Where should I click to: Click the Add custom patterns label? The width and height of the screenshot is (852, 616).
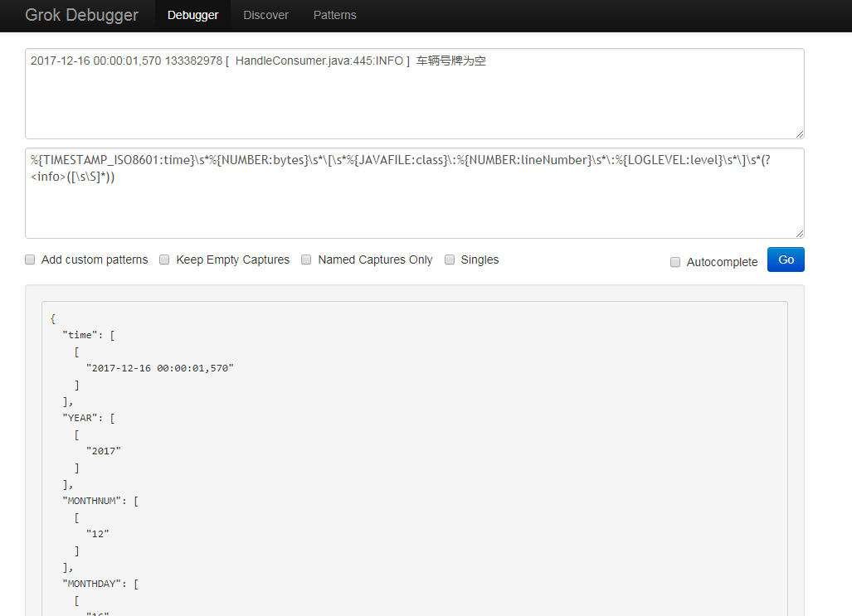coord(95,259)
